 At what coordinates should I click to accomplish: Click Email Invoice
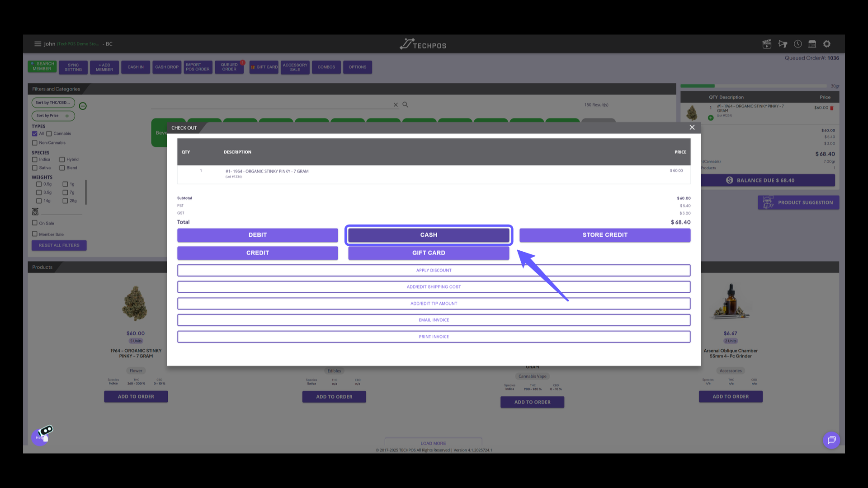pyautogui.click(x=434, y=320)
